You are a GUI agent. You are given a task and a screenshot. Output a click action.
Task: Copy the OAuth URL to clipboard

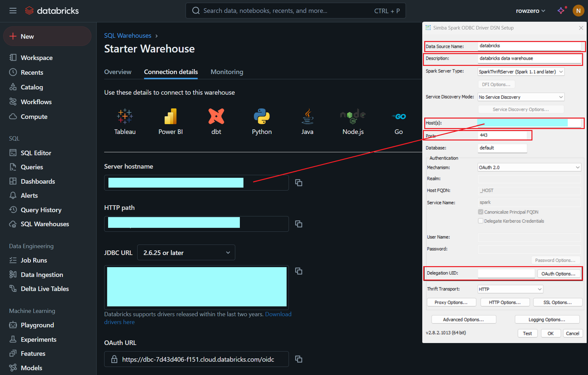tap(298, 359)
